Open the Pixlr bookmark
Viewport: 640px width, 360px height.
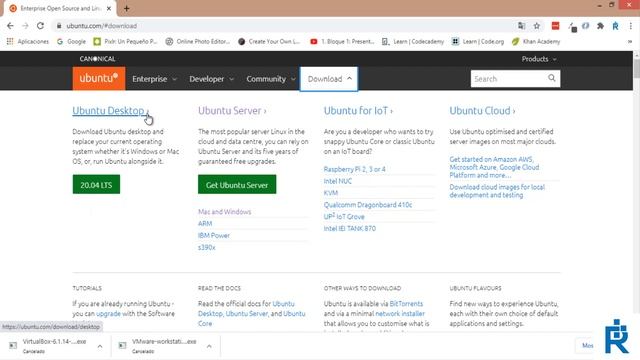tap(125, 41)
